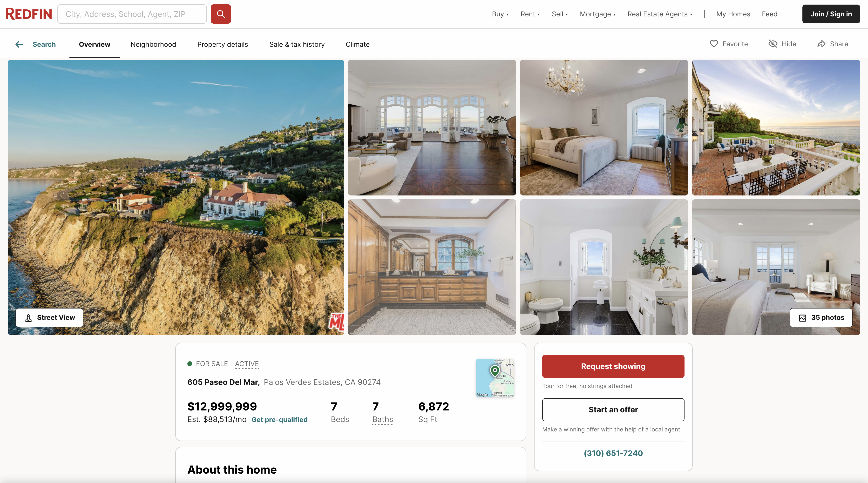Click the Request showing button

point(613,366)
